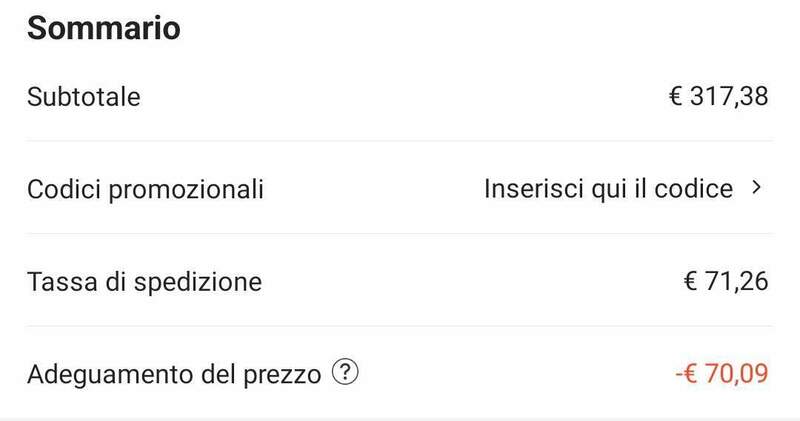This screenshot has width=800, height=421.
Task: Click the euro symbol in the subtotal amount
Action: [676, 97]
